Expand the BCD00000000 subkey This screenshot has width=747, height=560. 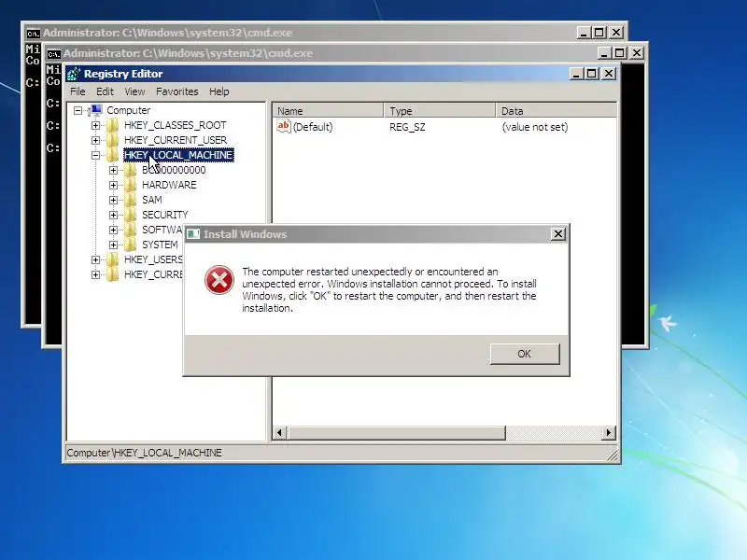point(113,171)
